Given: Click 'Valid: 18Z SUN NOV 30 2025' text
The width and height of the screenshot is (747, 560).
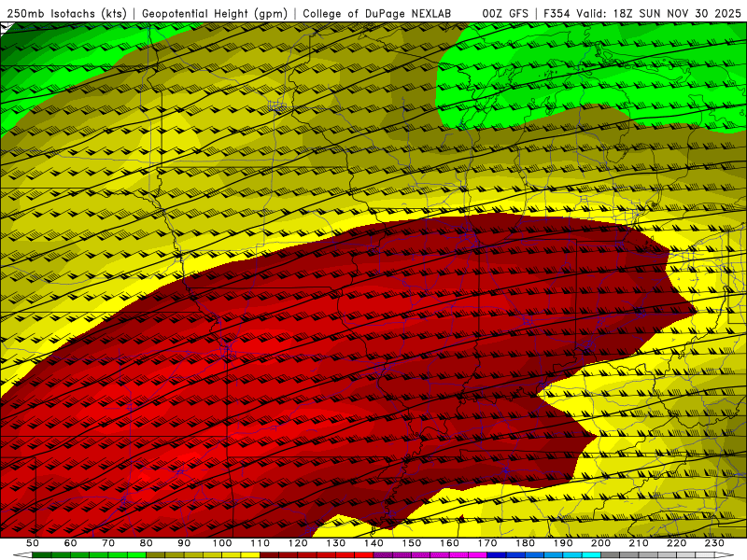Looking at the screenshot, I should pyautogui.click(x=659, y=13).
